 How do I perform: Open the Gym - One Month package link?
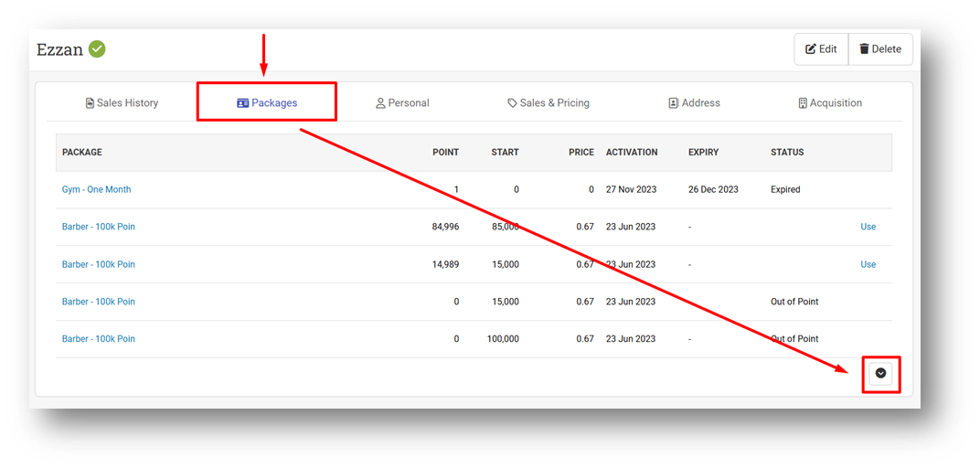(x=96, y=189)
